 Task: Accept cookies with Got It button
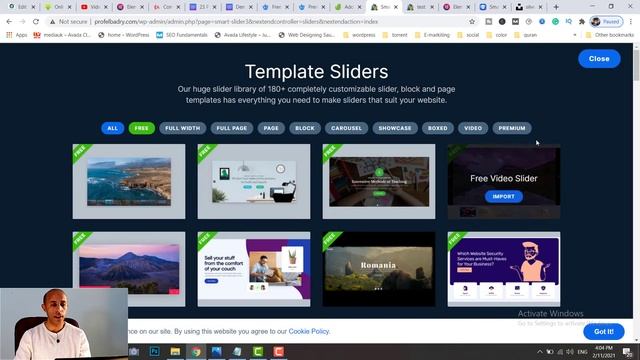click(604, 331)
